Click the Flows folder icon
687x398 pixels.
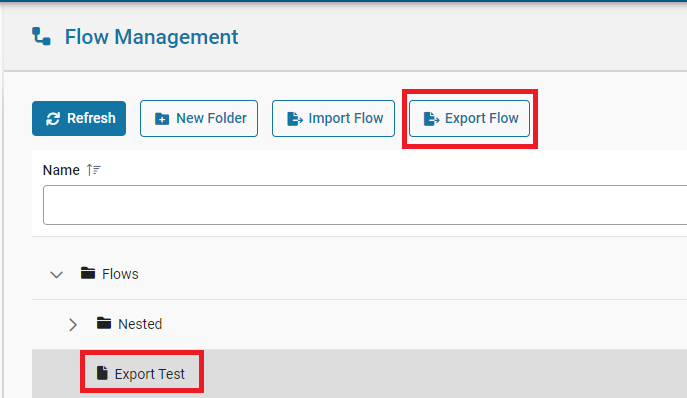coord(88,273)
